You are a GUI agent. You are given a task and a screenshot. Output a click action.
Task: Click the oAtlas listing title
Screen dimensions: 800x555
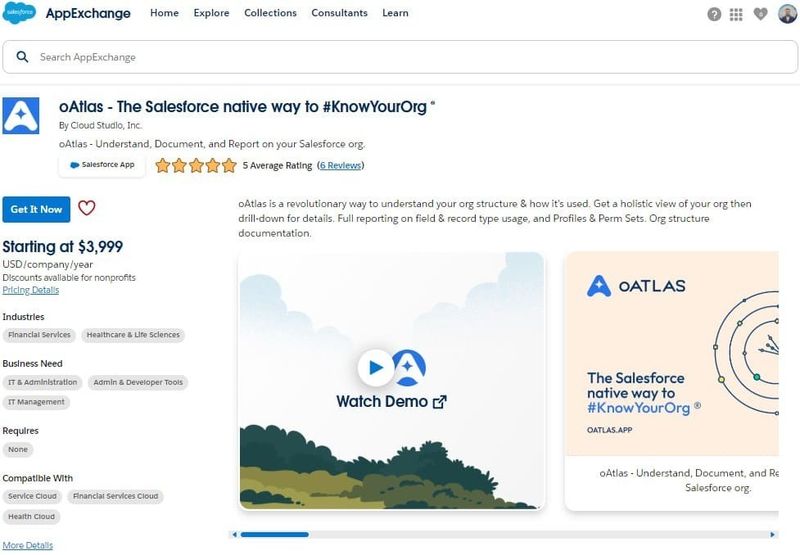[247, 107]
